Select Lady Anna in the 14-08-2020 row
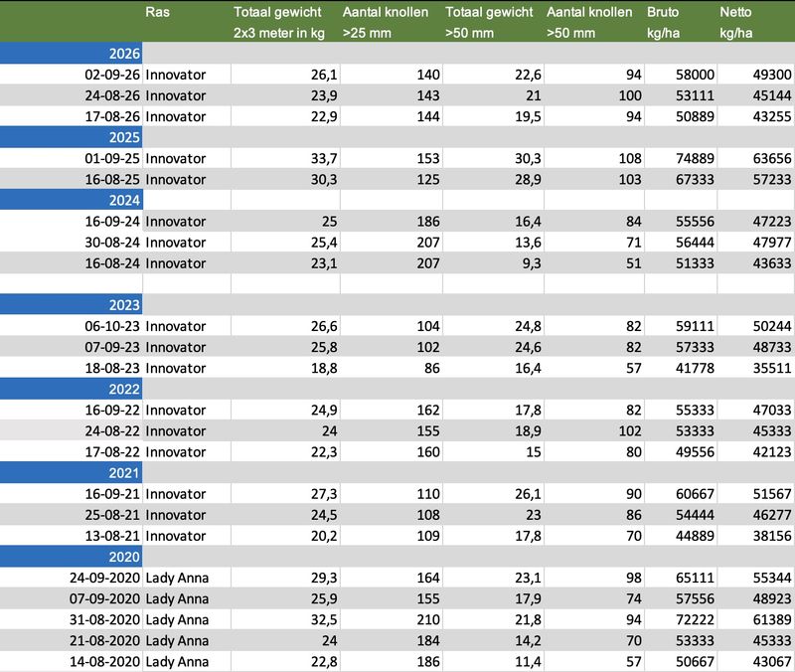The image size is (795, 672). (x=177, y=661)
